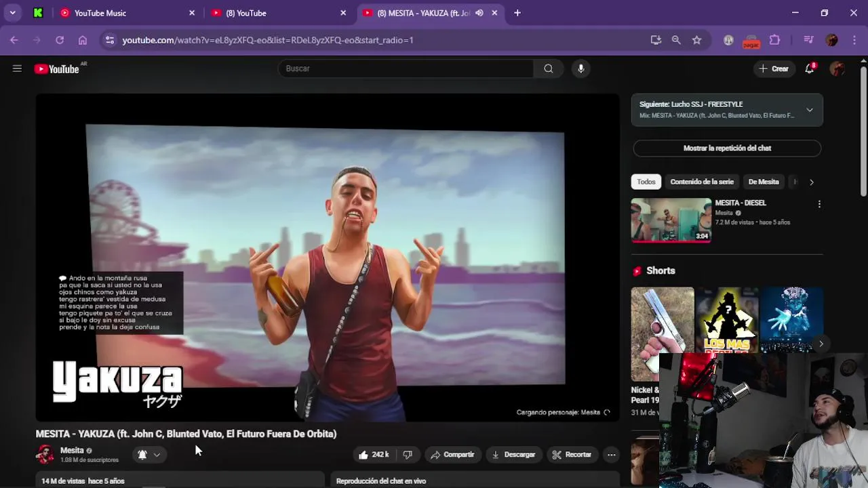
Task: Open the YouTube account avatar menu
Action: 837,68
